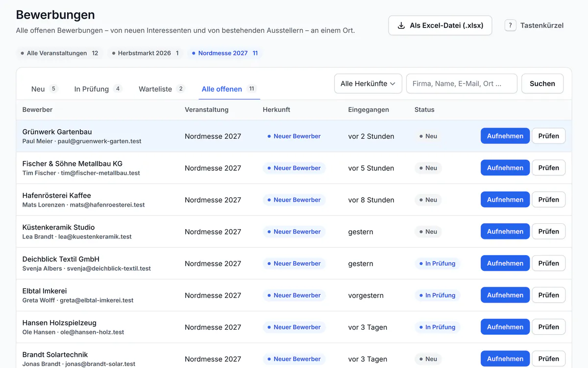
Task: Click the Neuer Bewerber badge for Grünwerk Gartenbau
Action: 294,136
